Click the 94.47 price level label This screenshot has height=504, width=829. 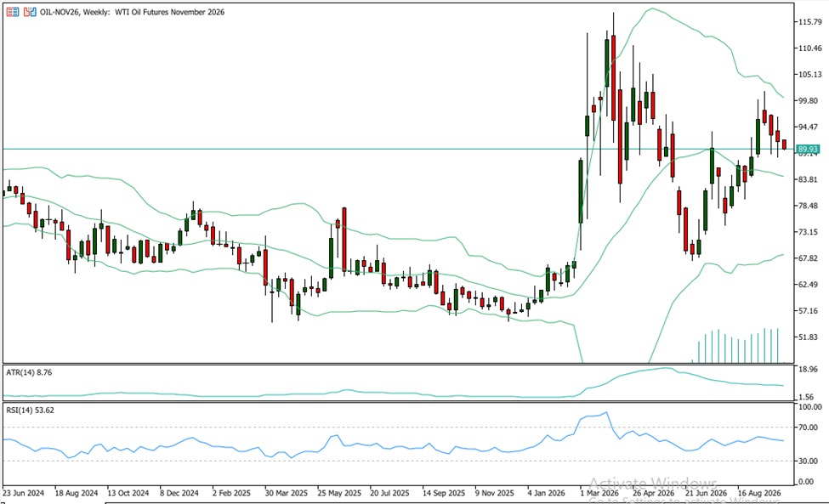click(x=809, y=127)
